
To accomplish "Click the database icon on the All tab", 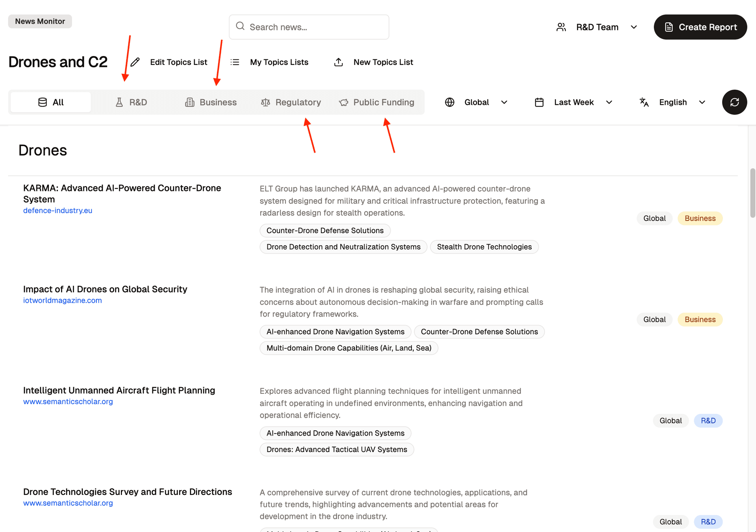I will (43, 102).
